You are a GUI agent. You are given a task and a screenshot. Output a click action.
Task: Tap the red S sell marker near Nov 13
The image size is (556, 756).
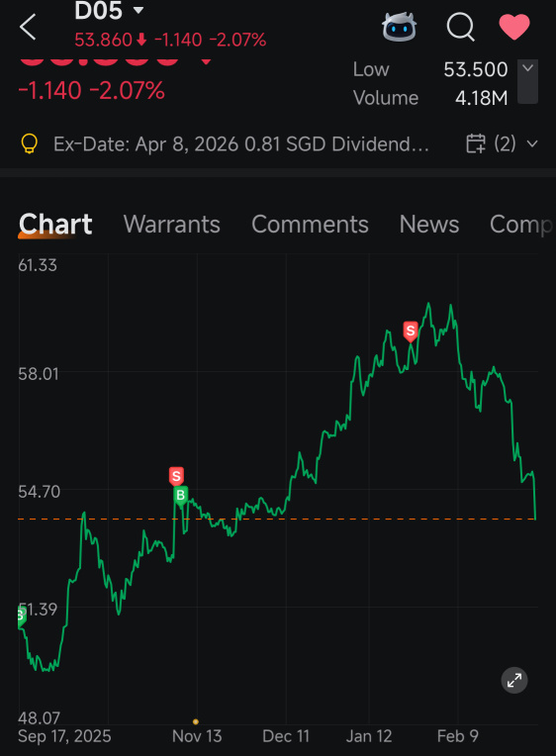pyautogui.click(x=176, y=476)
